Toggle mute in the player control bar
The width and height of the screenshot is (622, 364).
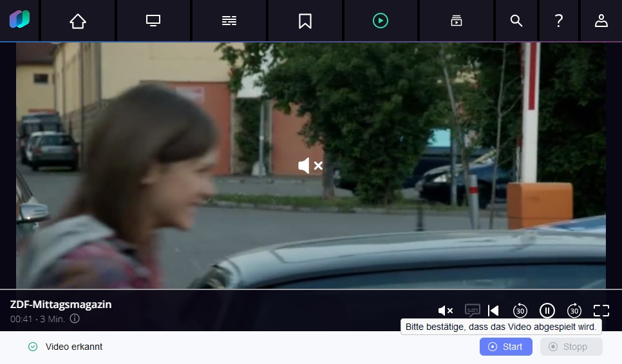click(x=445, y=311)
